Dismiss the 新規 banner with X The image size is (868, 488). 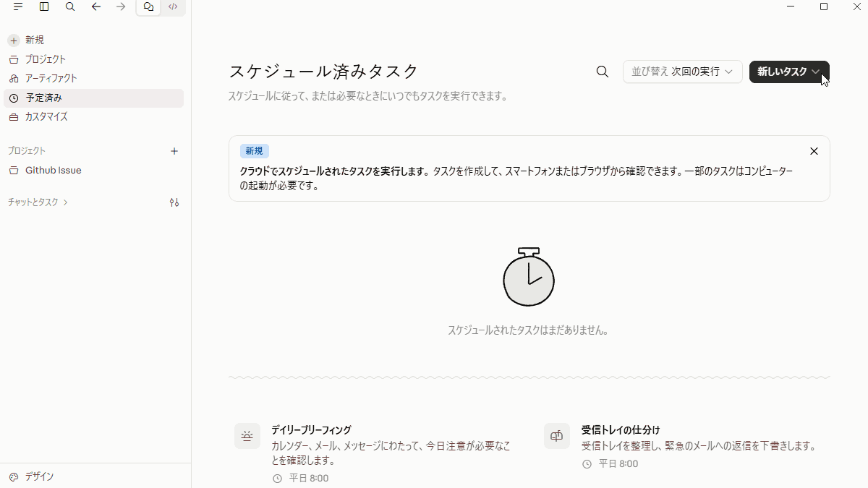coord(814,151)
